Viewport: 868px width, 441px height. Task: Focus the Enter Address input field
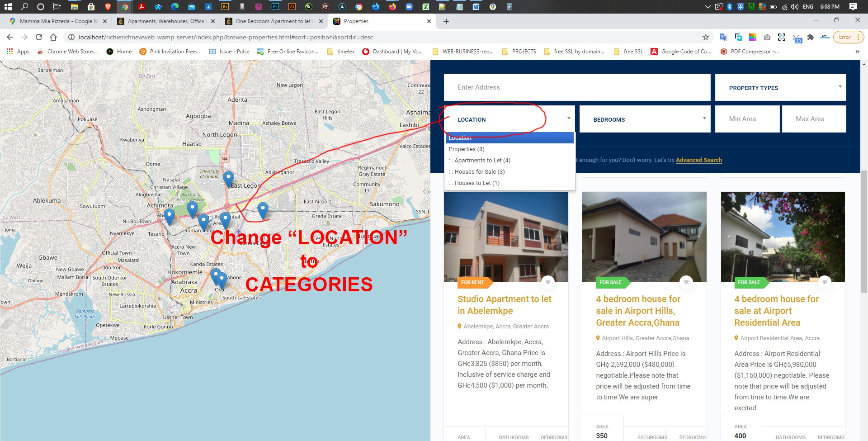click(x=577, y=87)
